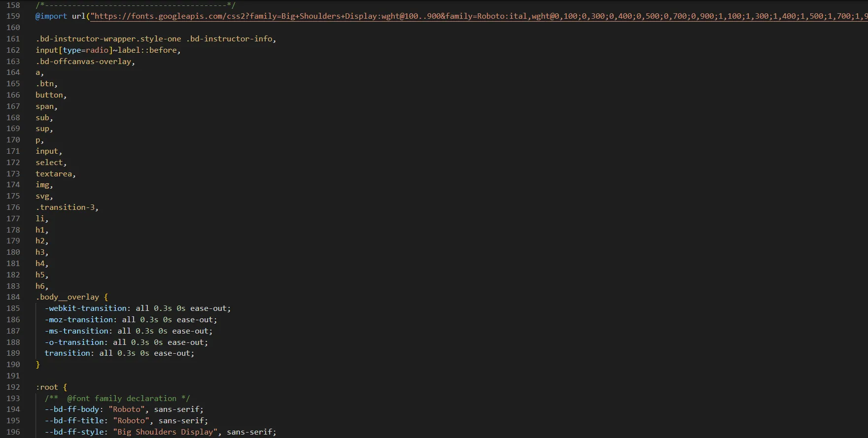Click line number 184 in the gutter

tap(13, 297)
